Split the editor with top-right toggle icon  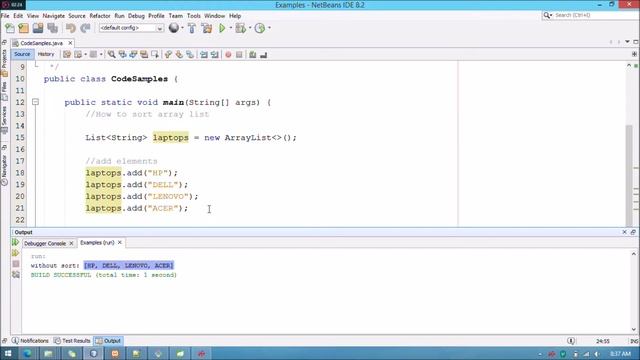click(634, 54)
